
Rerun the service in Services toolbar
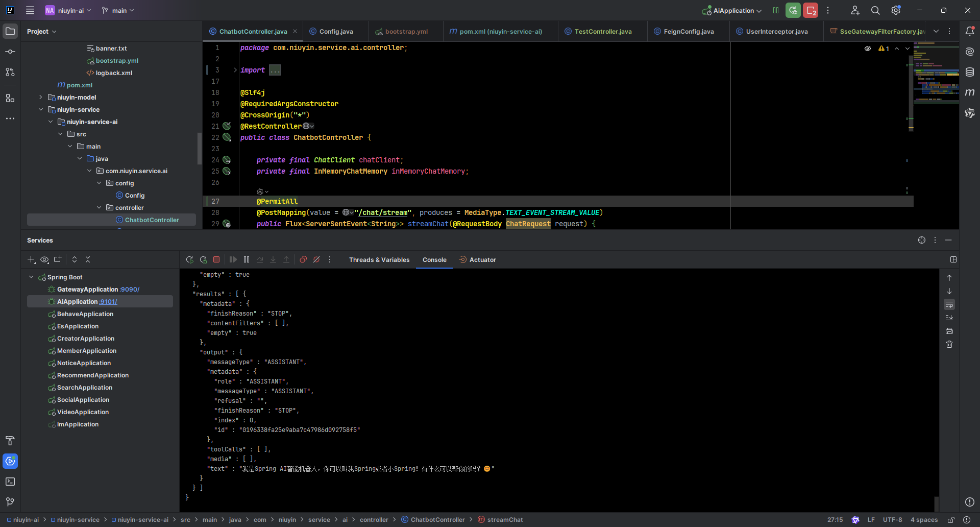(x=190, y=259)
